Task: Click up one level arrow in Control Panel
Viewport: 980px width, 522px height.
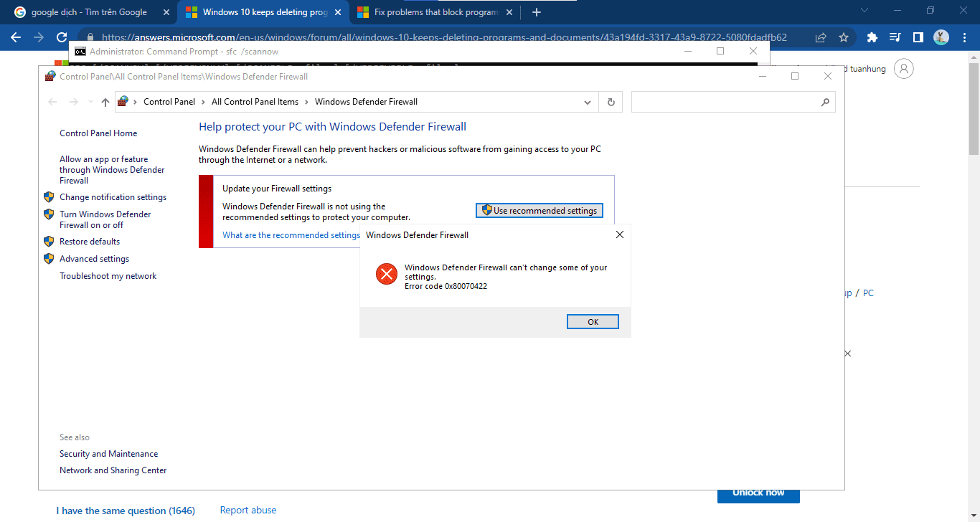Action: click(105, 102)
